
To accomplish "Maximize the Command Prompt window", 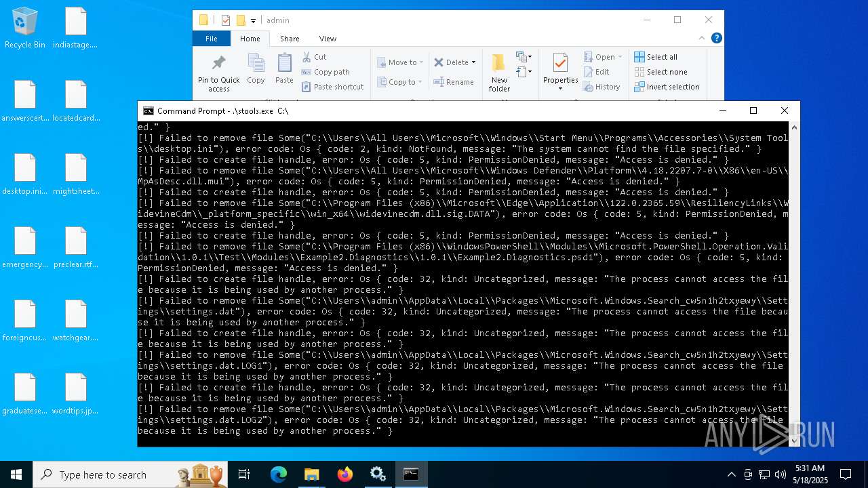I will 753,110.
